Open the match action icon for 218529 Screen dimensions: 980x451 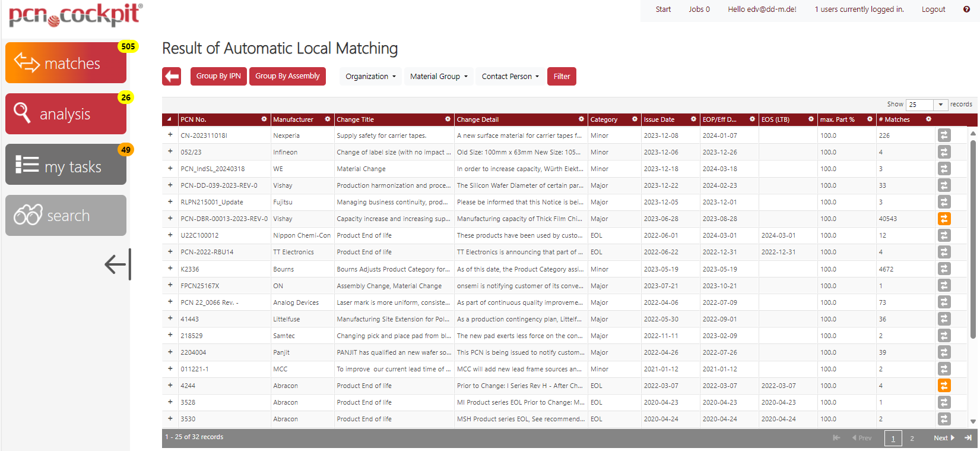tap(944, 336)
